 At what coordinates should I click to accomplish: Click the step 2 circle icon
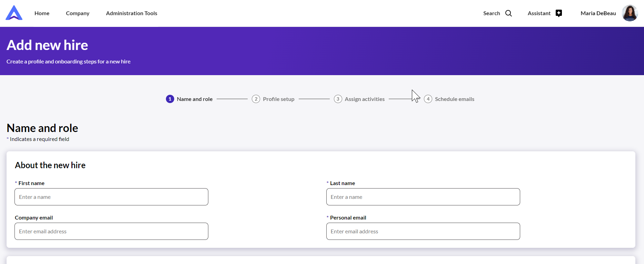point(256,99)
